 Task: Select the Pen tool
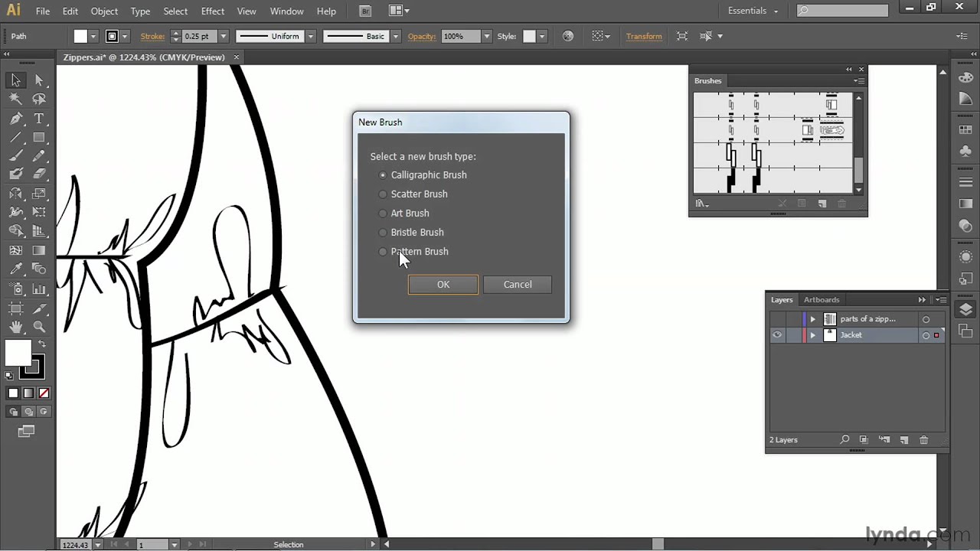click(15, 118)
